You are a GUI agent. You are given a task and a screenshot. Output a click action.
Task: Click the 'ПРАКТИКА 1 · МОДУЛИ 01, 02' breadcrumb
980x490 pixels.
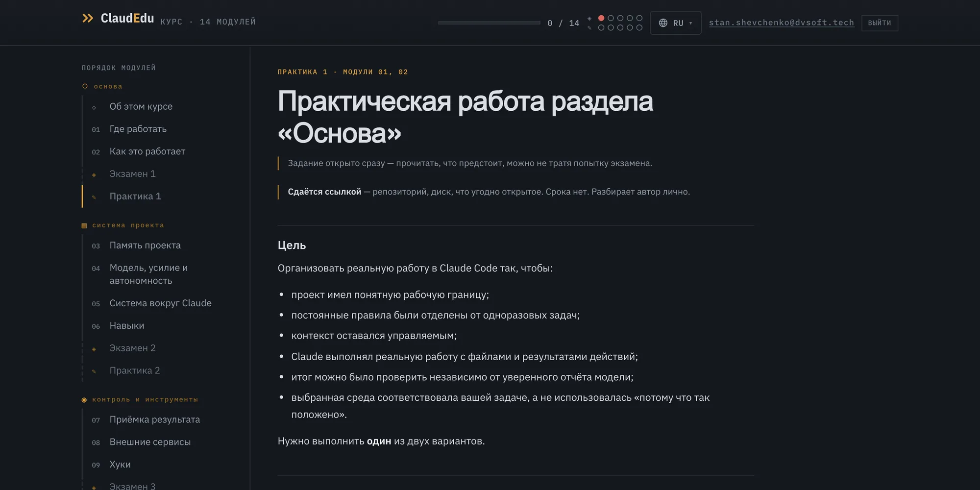pyautogui.click(x=343, y=72)
